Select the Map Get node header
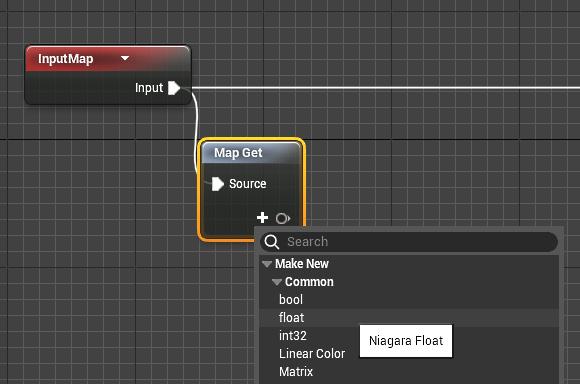The image size is (580, 384). point(251,152)
